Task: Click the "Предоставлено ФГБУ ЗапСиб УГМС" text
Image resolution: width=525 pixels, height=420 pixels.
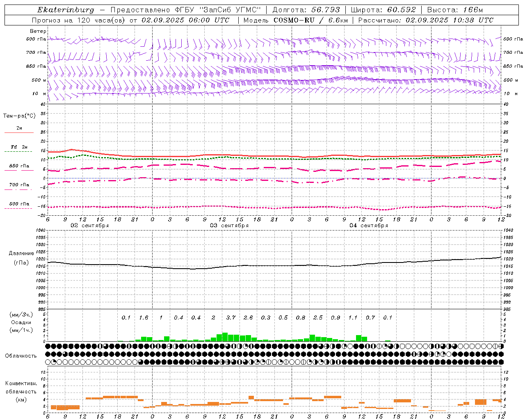Action: pos(186,10)
